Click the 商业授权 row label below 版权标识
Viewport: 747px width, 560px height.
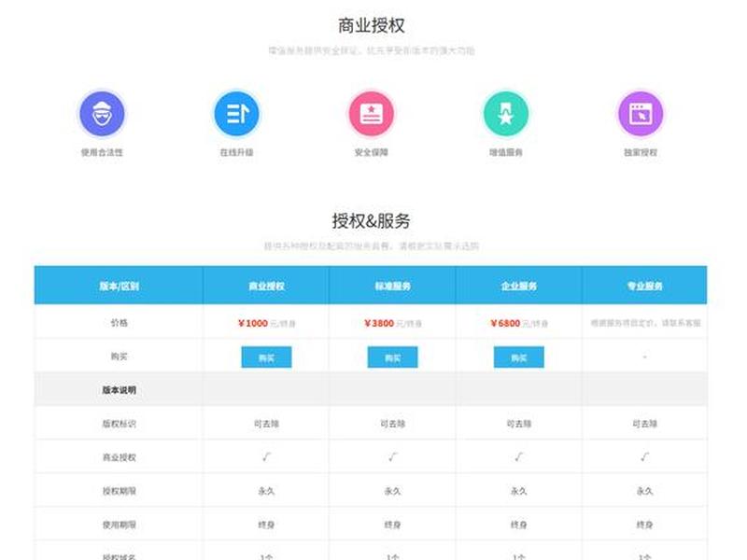click(120, 457)
